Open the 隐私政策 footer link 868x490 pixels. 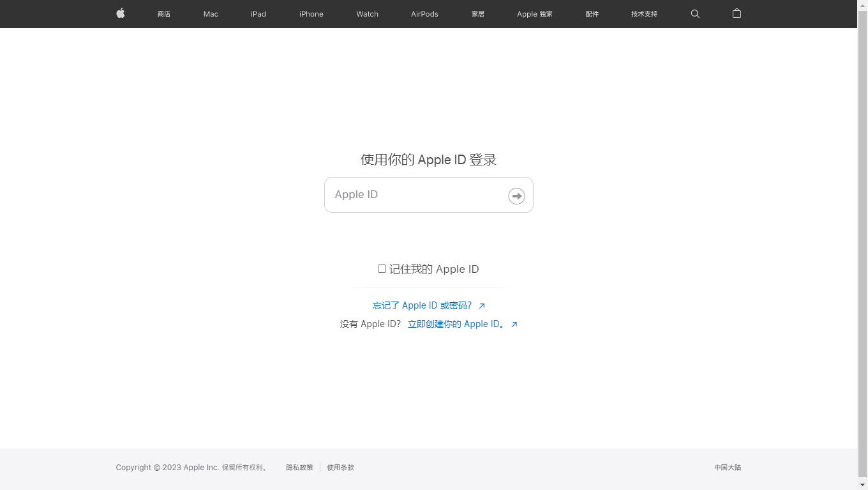[299, 468]
